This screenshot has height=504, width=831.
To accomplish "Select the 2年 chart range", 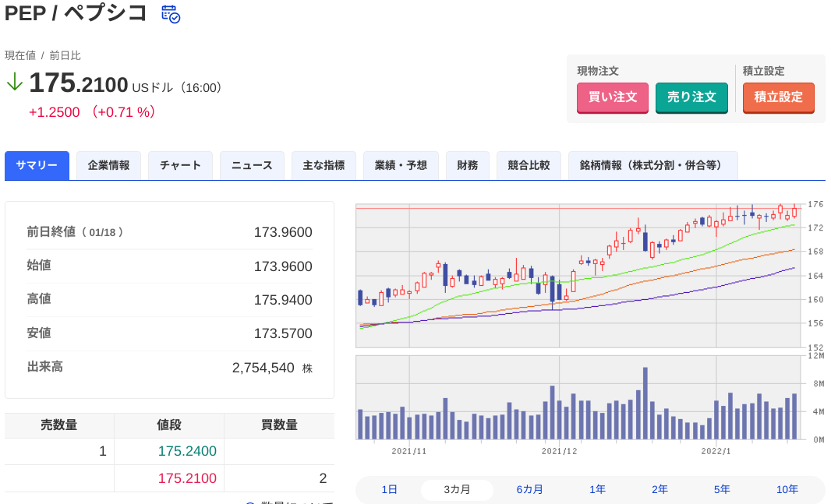I will (659, 489).
